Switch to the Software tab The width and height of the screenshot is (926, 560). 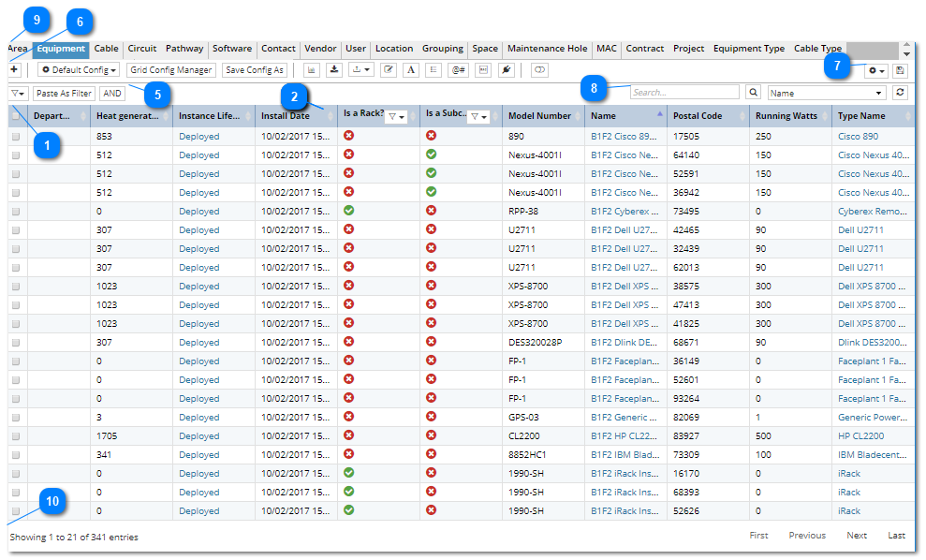232,49
